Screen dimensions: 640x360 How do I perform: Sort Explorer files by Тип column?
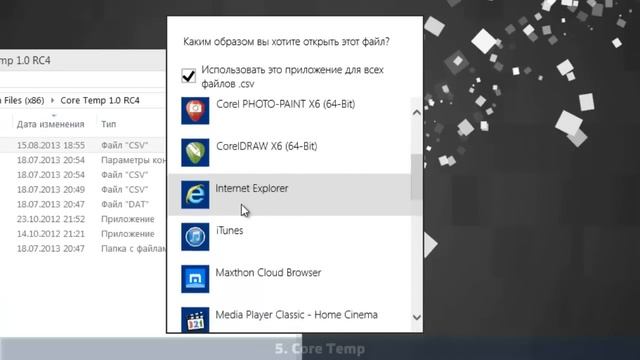(x=109, y=124)
